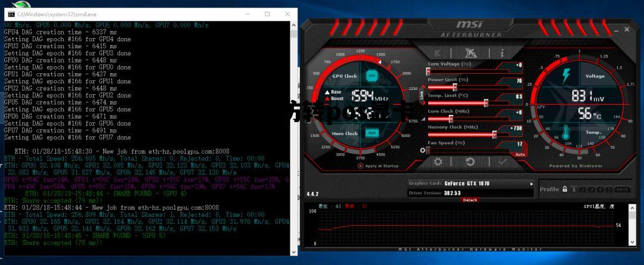Click first 'Total Speed: 256.605 Mh/s' line

(134, 158)
